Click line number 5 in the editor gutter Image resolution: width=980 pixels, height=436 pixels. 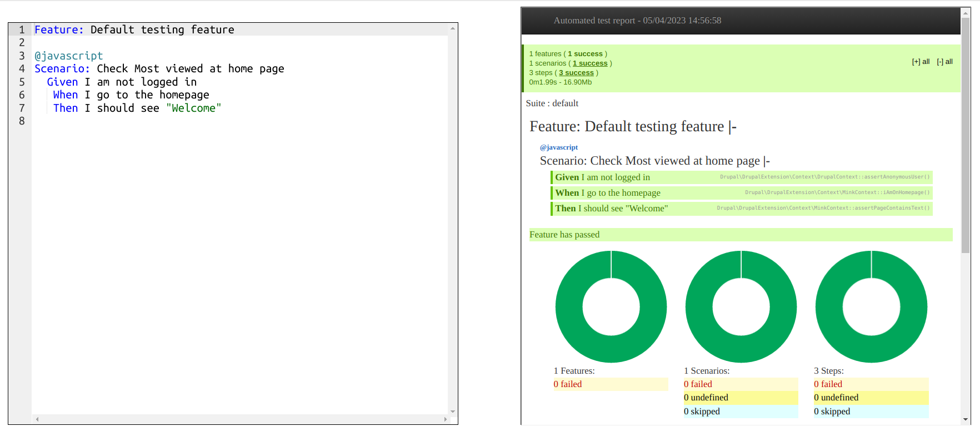point(22,82)
